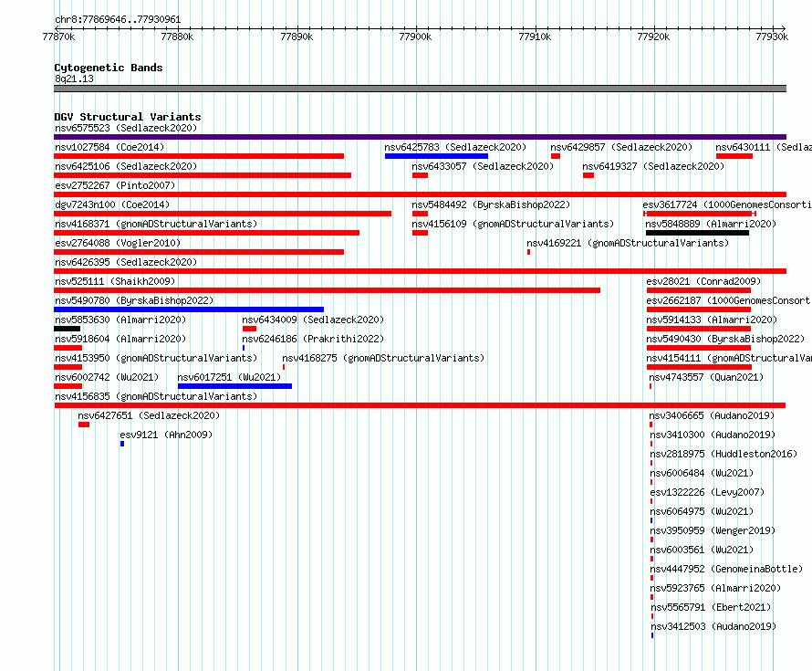Screen dimensions: 812x671
Task: Click the nsv6427651 (Sedlazeck2020) label
Action: point(149,415)
